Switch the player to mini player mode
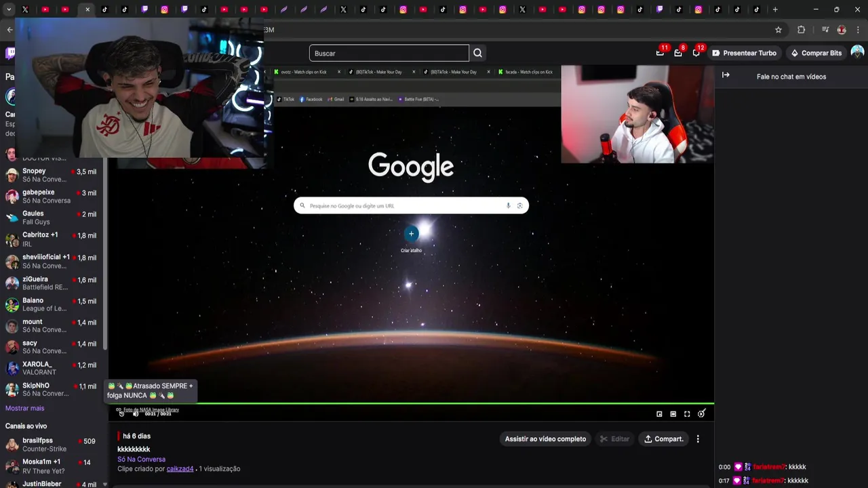Image resolution: width=868 pixels, height=488 pixels. click(659, 413)
